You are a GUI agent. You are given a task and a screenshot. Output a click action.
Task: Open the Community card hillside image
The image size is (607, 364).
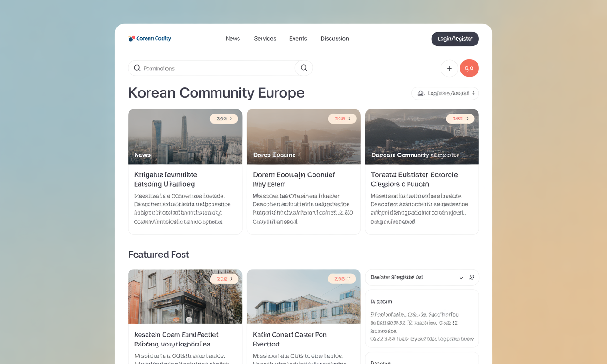coord(422,137)
